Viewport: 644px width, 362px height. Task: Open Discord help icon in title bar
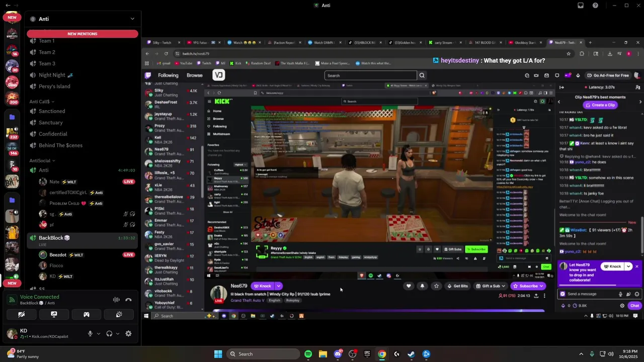coord(596,6)
